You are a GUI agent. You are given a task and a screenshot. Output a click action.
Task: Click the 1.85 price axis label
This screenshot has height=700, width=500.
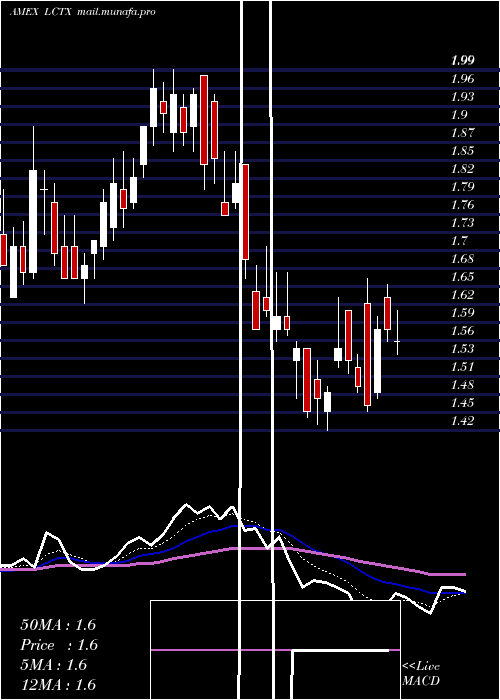pos(462,150)
